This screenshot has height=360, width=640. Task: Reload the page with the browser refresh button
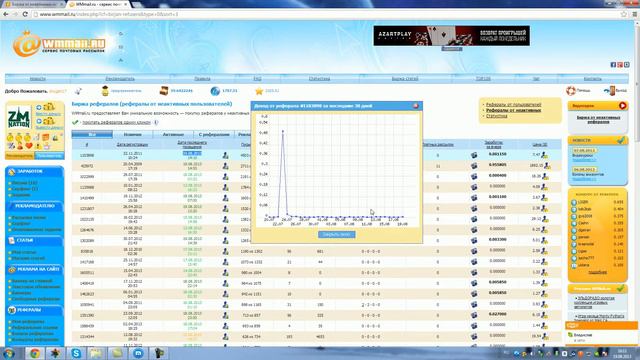click(x=25, y=14)
